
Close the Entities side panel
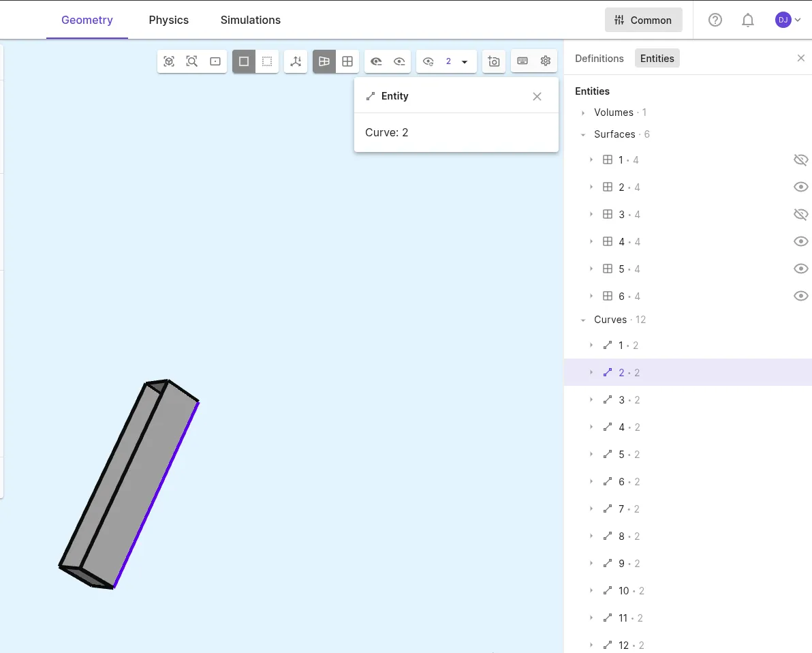[801, 58]
